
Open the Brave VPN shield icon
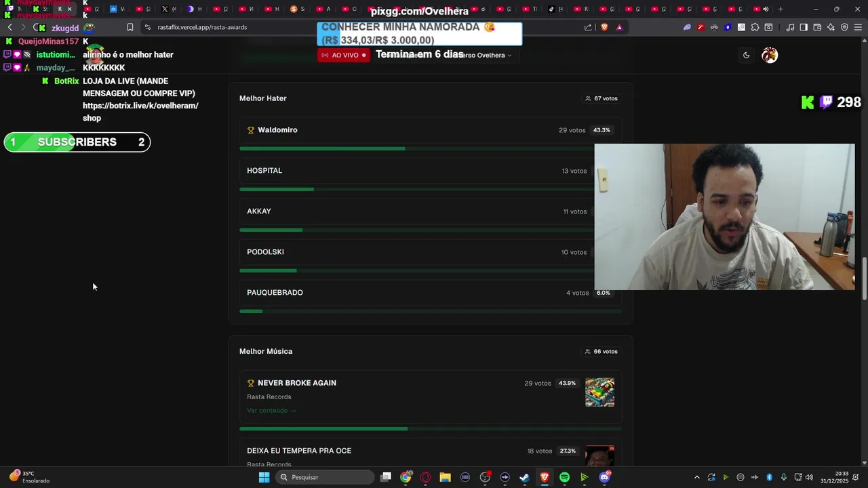click(x=844, y=27)
